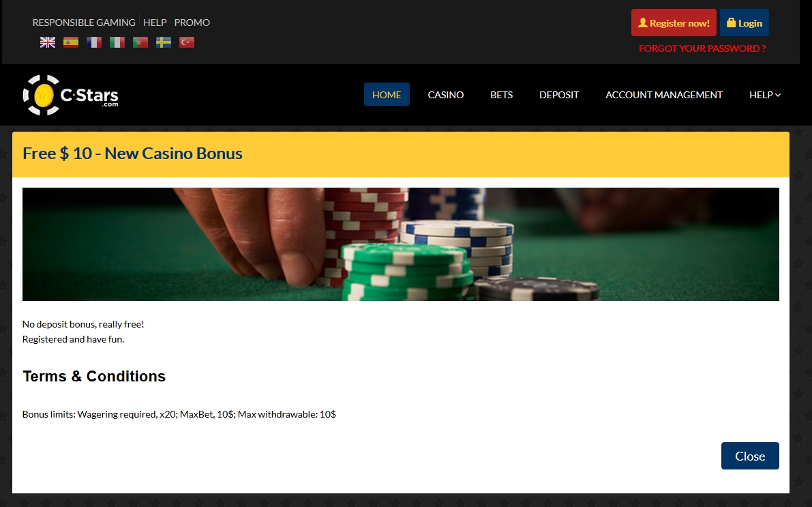Click the C-Stars logo

(x=70, y=95)
